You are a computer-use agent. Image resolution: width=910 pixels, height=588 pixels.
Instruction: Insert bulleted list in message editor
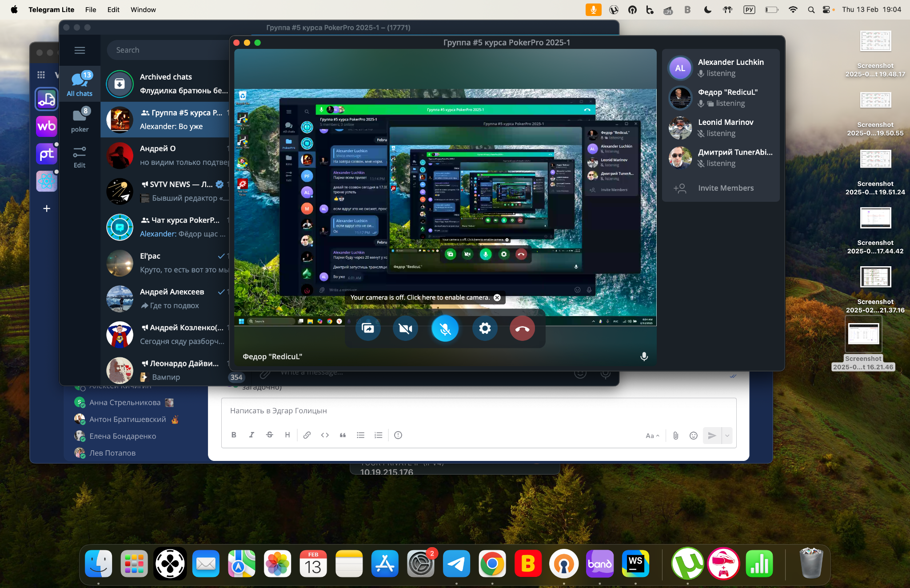click(360, 435)
